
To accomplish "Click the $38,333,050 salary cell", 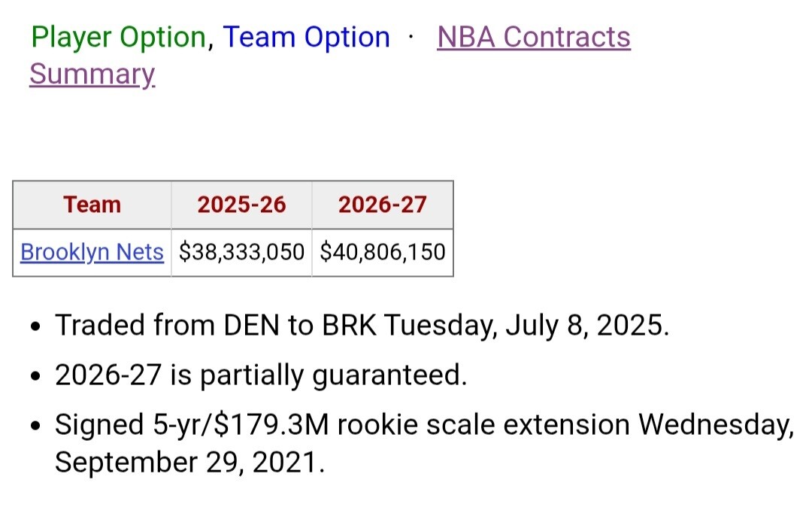I will point(241,252).
